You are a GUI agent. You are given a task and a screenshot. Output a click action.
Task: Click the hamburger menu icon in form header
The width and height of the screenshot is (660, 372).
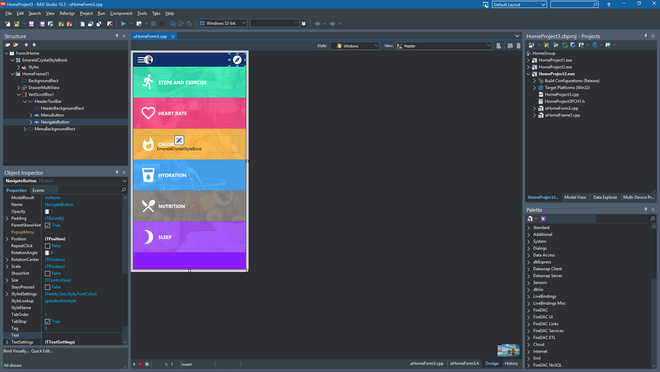click(x=141, y=60)
